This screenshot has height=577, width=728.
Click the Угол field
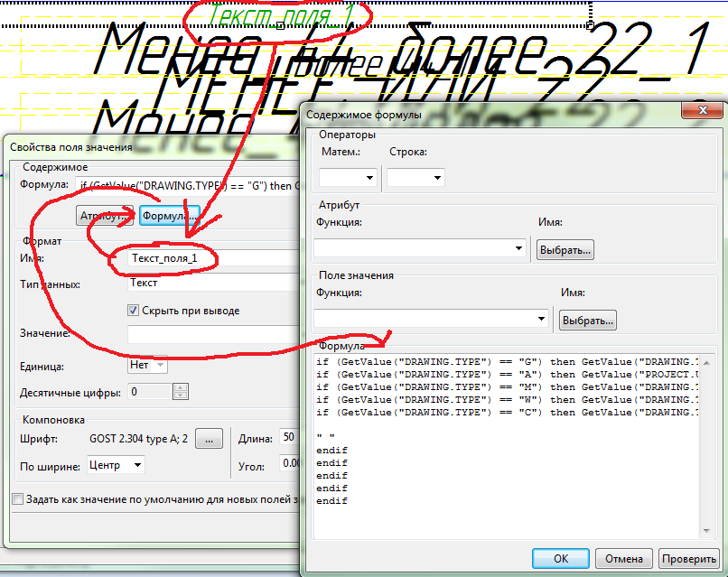291,463
